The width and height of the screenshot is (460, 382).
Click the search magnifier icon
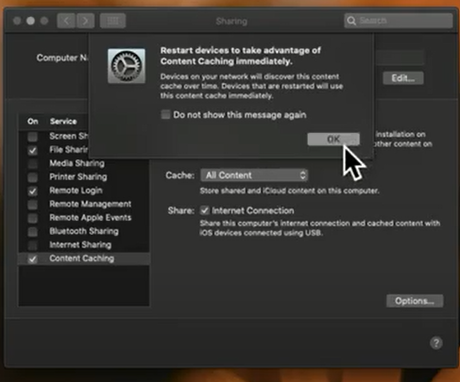(x=351, y=21)
